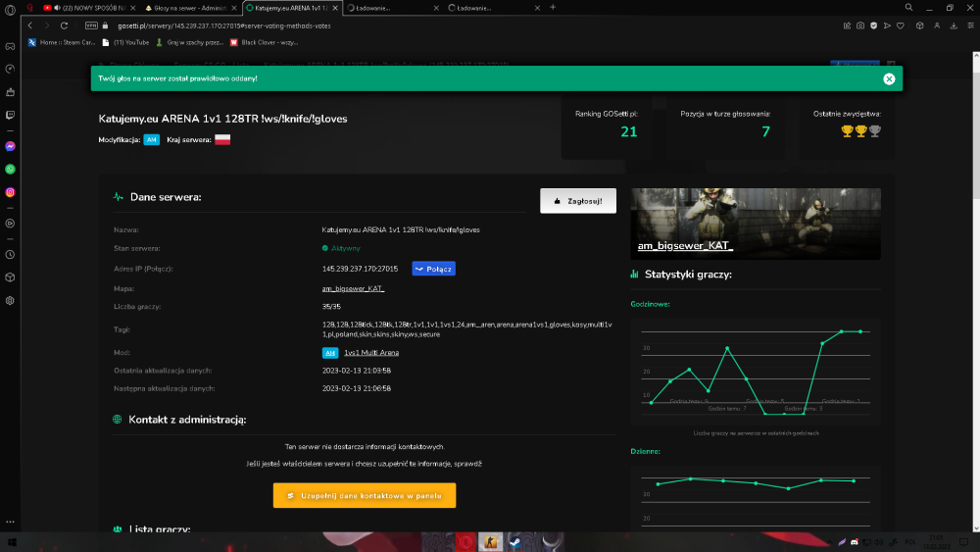Reload the current page
The width and height of the screenshot is (980, 552).
pyautogui.click(x=64, y=25)
